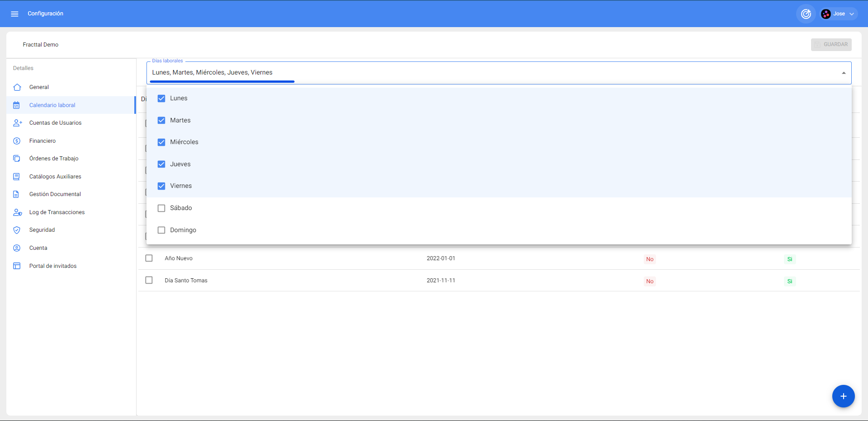Click the target goal icon in header
The width and height of the screenshot is (868, 421).
(806, 14)
